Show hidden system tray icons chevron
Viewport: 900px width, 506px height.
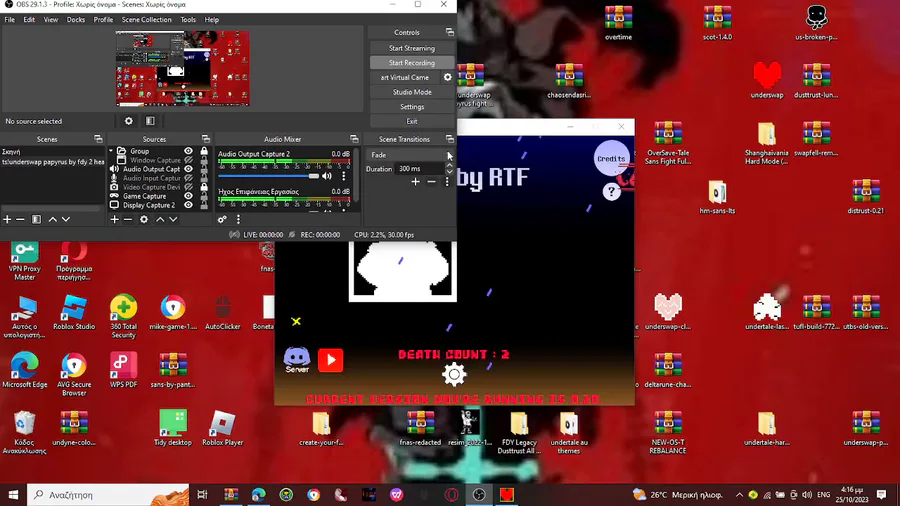click(x=739, y=495)
